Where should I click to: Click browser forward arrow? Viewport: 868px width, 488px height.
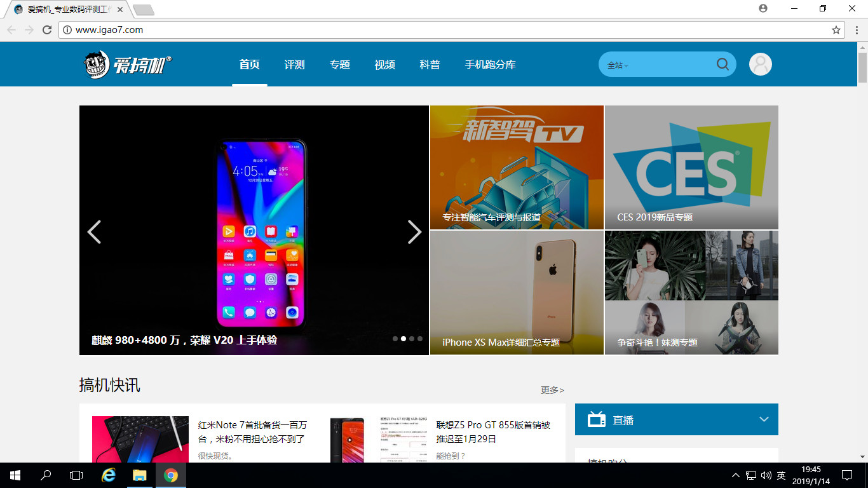[29, 30]
